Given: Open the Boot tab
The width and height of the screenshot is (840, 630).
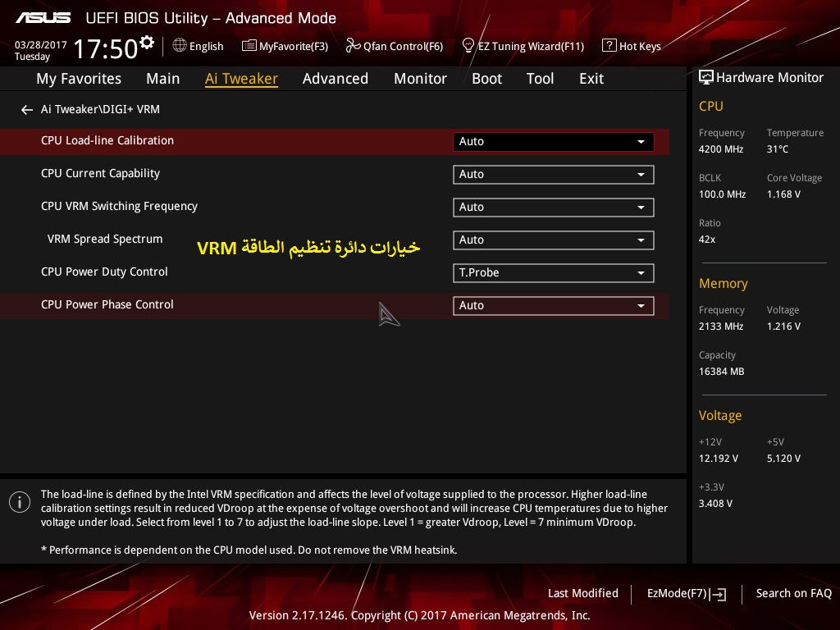Looking at the screenshot, I should [x=486, y=79].
